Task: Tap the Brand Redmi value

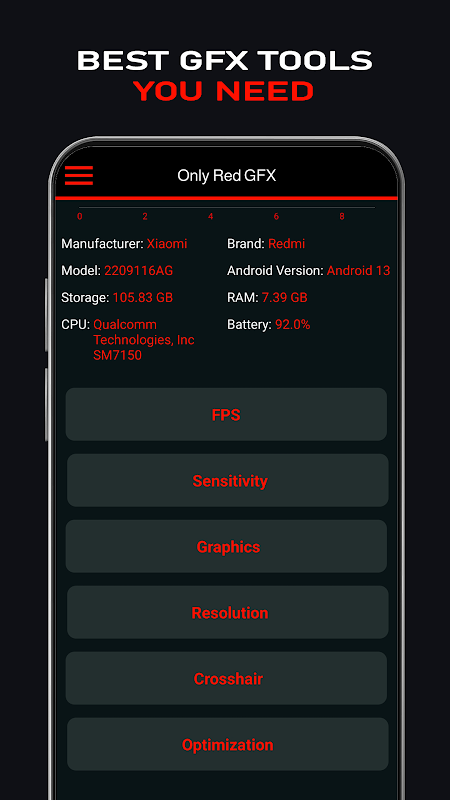Action: [x=286, y=244]
